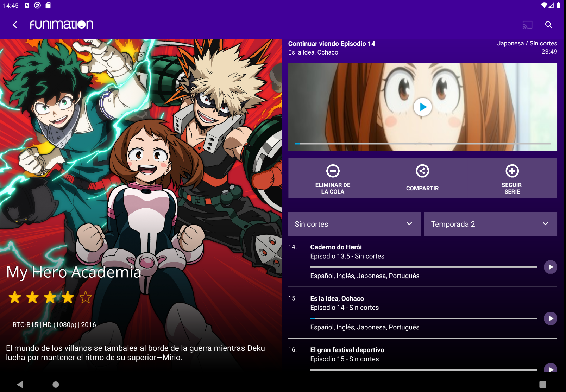Tap the Compartir share button
Viewport: 566px width, 392px height.
(x=422, y=178)
